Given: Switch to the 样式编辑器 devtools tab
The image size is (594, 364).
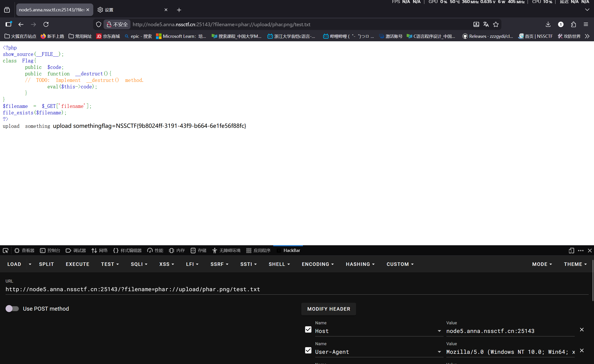Looking at the screenshot, I should (127, 251).
